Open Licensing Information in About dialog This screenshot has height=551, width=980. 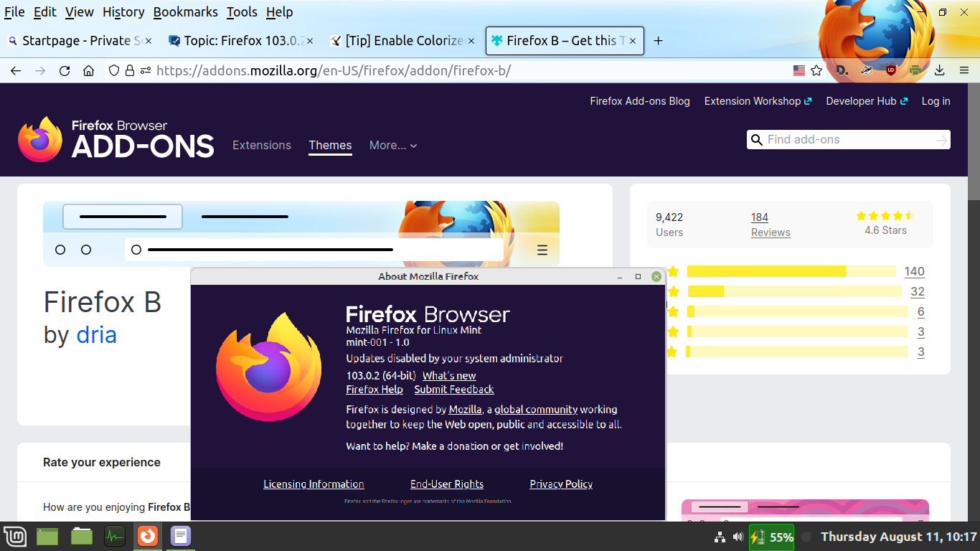pos(314,484)
